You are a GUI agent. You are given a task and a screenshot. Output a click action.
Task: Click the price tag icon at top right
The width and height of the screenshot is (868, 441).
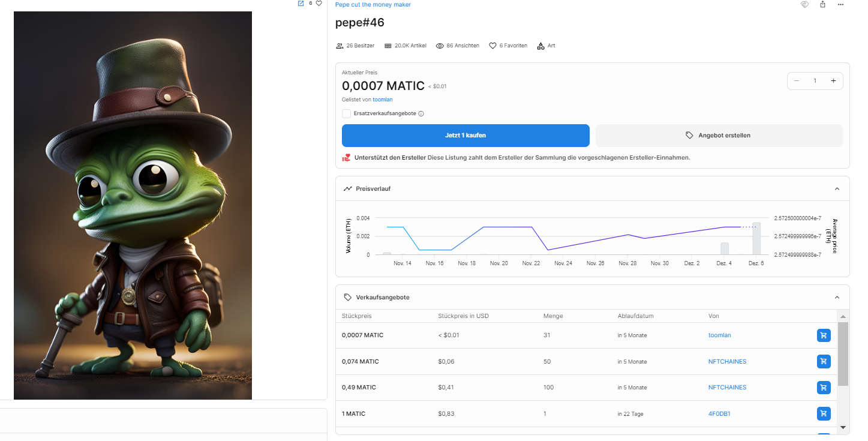[805, 4]
